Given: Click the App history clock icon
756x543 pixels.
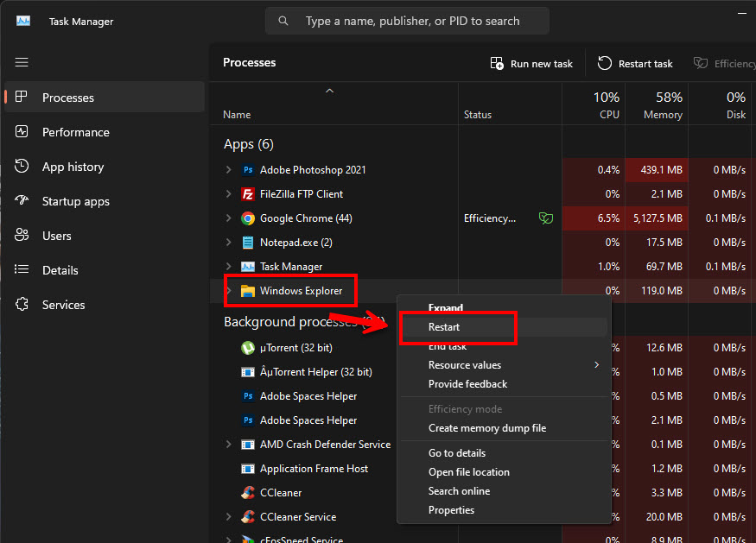Looking at the screenshot, I should pyautogui.click(x=22, y=167).
